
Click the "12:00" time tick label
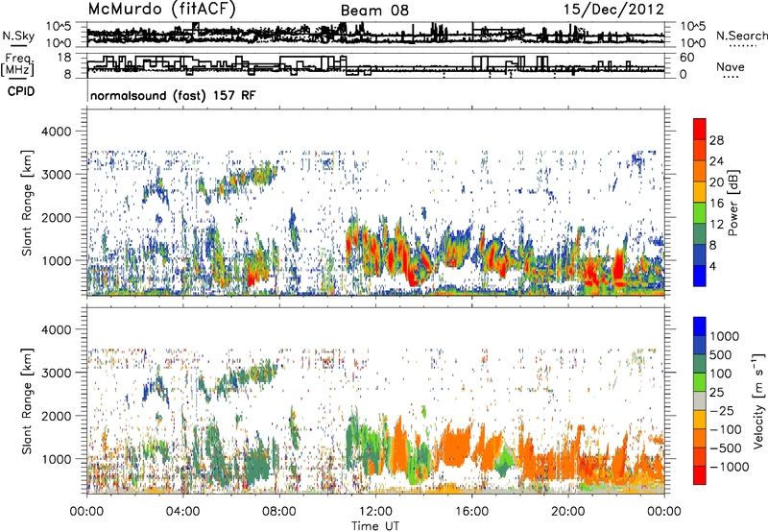[x=375, y=512]
